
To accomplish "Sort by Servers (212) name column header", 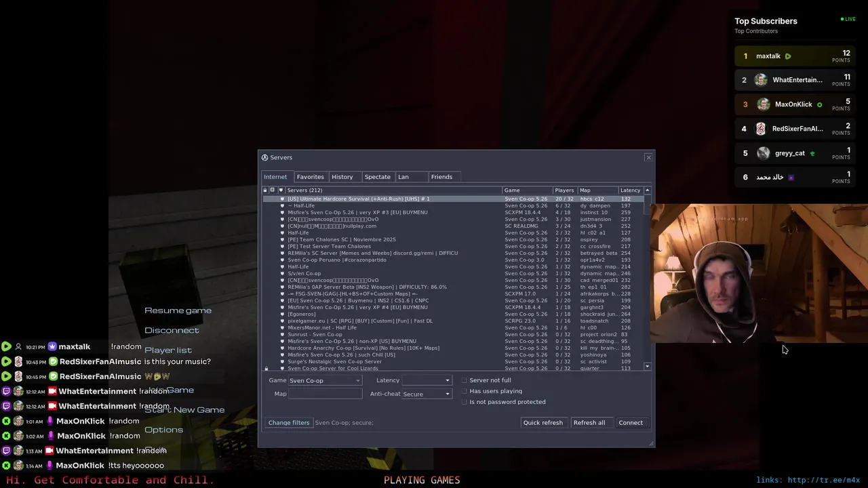I will [393, 190].
